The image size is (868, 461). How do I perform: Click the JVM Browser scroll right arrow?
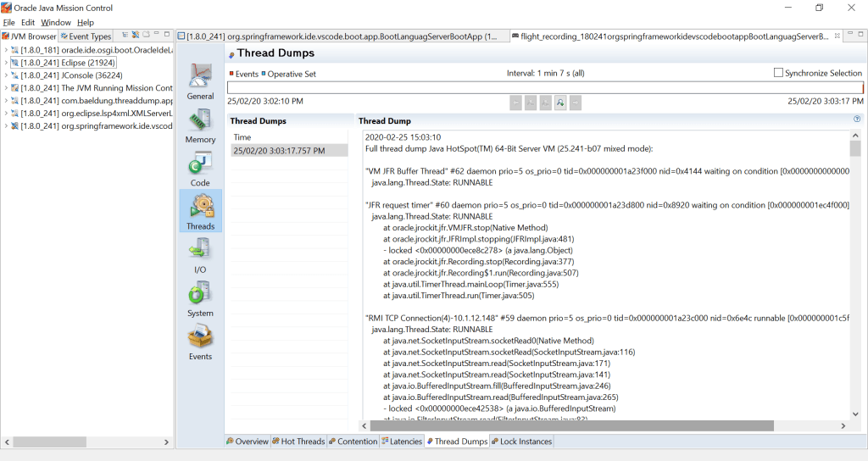166,442
